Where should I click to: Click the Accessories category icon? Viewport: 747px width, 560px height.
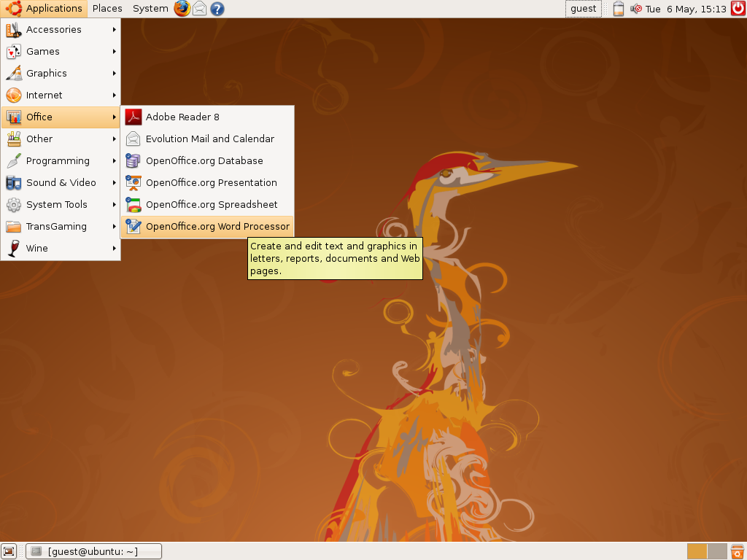[14, 29]
